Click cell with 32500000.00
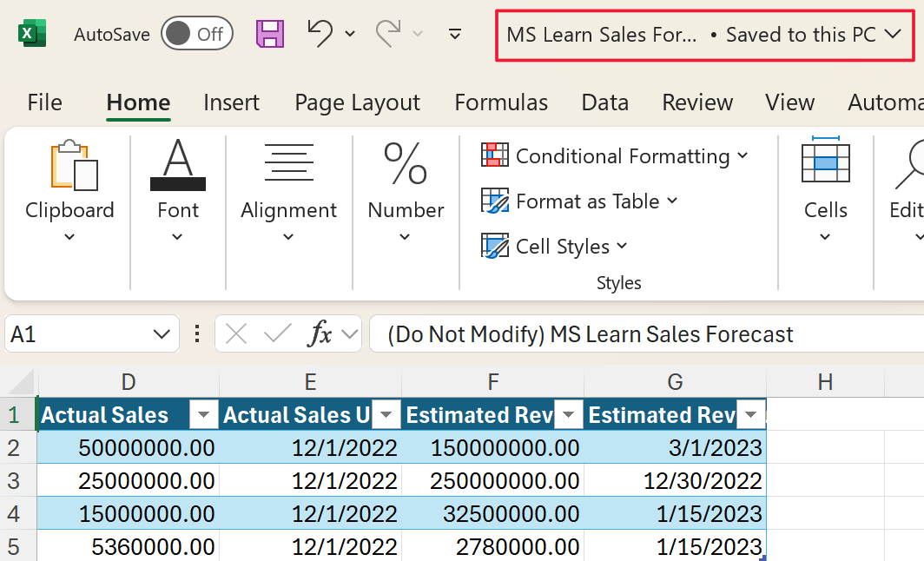 [493, 514]
